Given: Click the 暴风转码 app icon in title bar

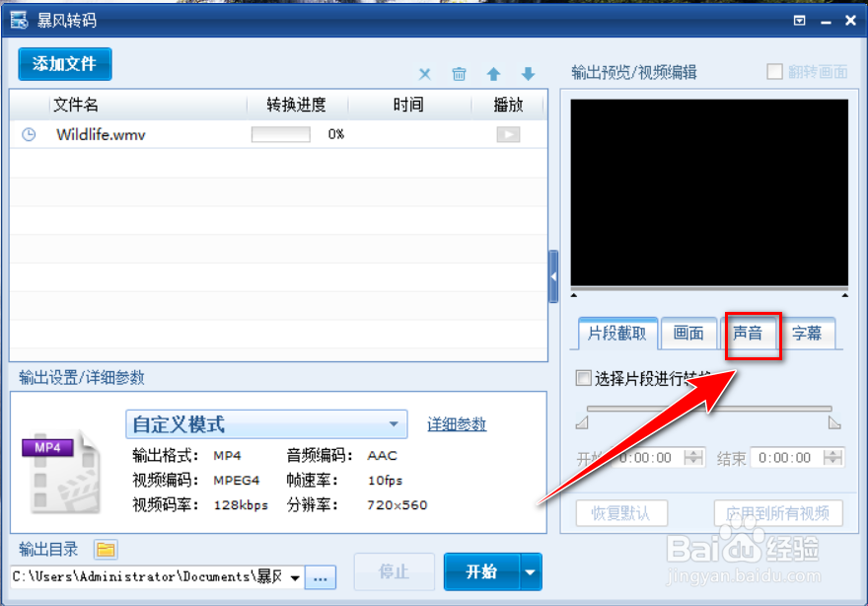Looking at the screenshot, I should (x=19, y=20).
